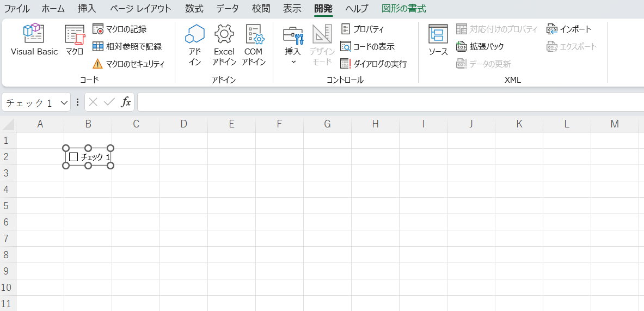Switch to the 表示 tab

(292, 8)
